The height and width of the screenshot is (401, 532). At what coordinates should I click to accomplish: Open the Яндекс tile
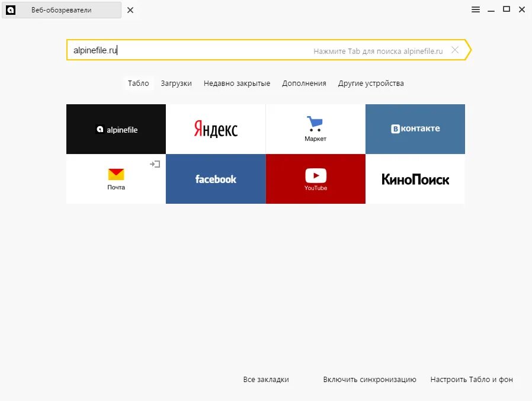tap(216, 129)
